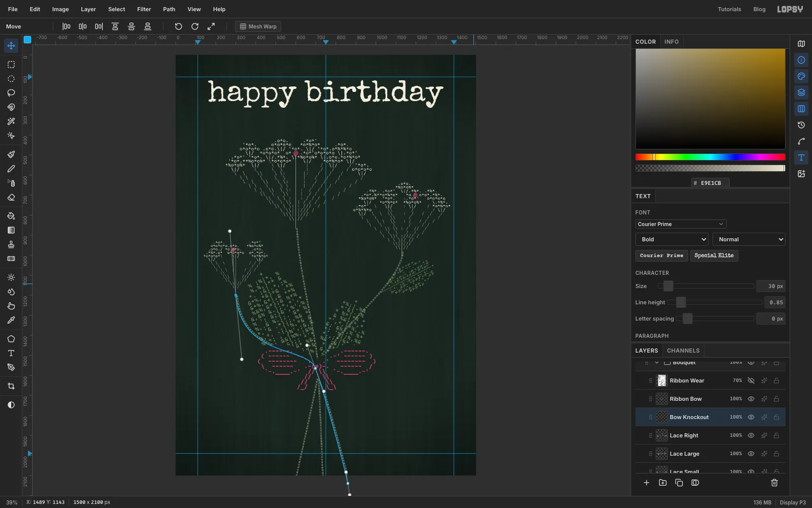Select the lasso tool
The width and height of the screenshot is (812, 508).
click(11, 93)
